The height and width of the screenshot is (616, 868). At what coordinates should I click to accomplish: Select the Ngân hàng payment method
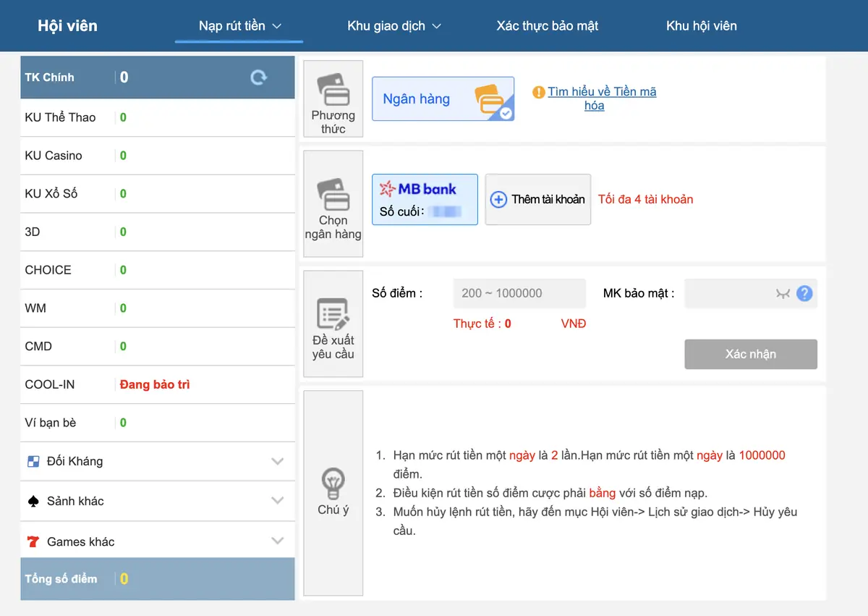point(443,98)
